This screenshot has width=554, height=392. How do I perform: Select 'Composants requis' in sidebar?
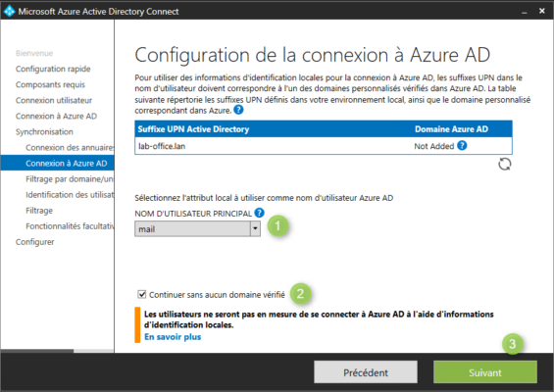[50, 84]
